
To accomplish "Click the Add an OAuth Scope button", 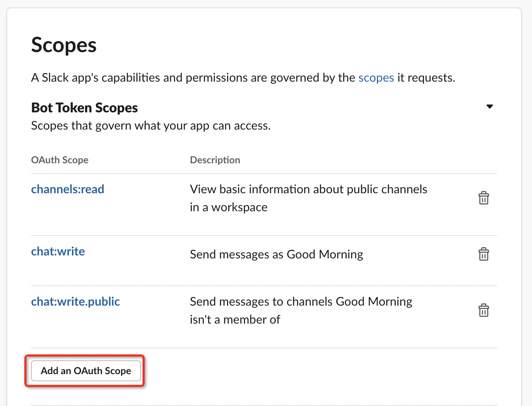I will pyautogui.click(x=86, y=371).
